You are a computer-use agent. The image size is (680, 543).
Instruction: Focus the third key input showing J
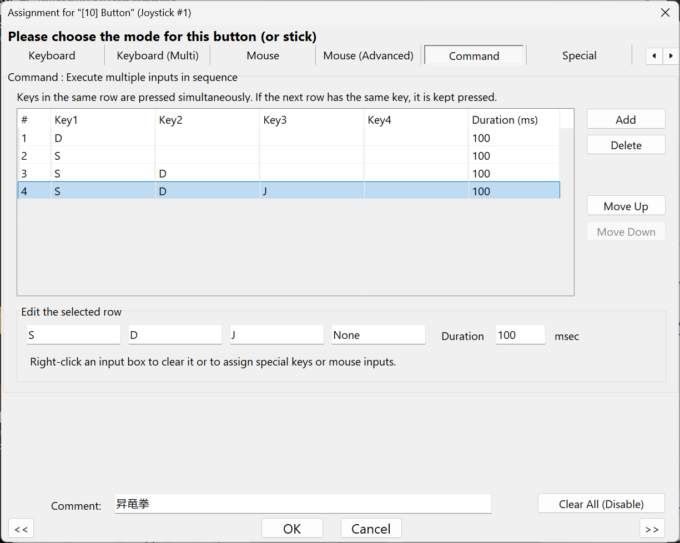pos(277,335)
